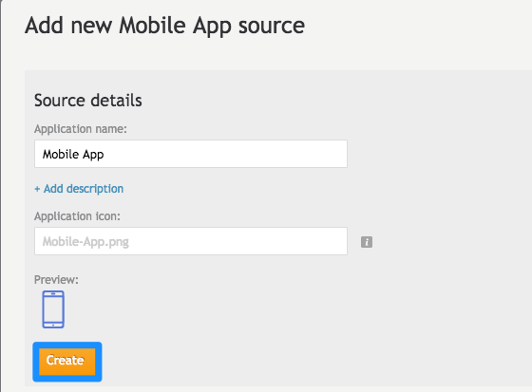Click the Add new Mobile App source title
The image size is (532, 392).
165,27
